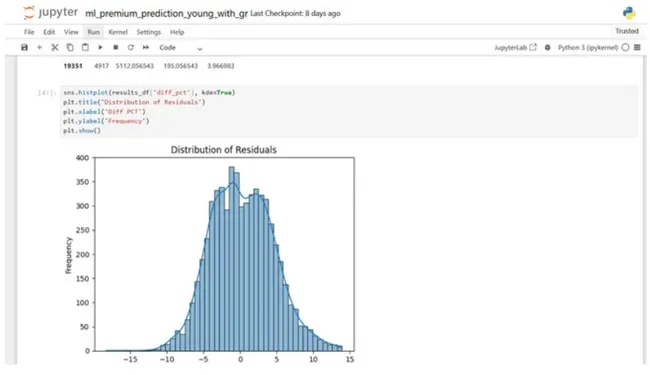
Task: Interrupt the kernel with the stop icon
Action: [x=116, y=48]
